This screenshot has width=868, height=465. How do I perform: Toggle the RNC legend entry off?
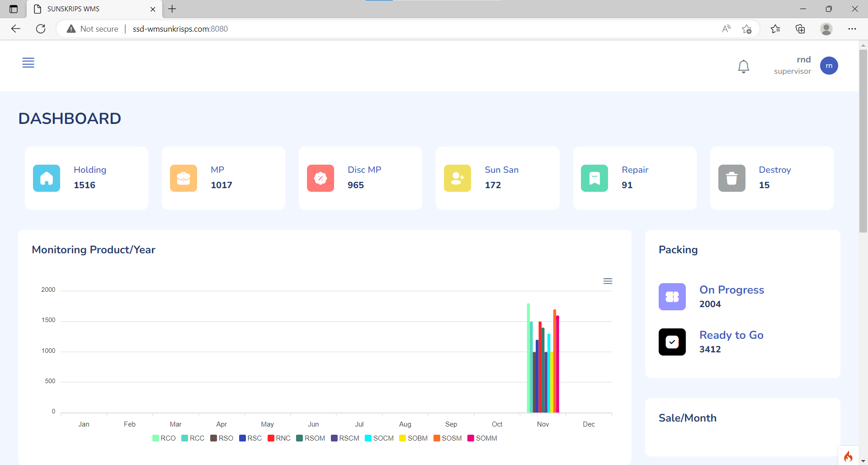click(x=279, y=438)
